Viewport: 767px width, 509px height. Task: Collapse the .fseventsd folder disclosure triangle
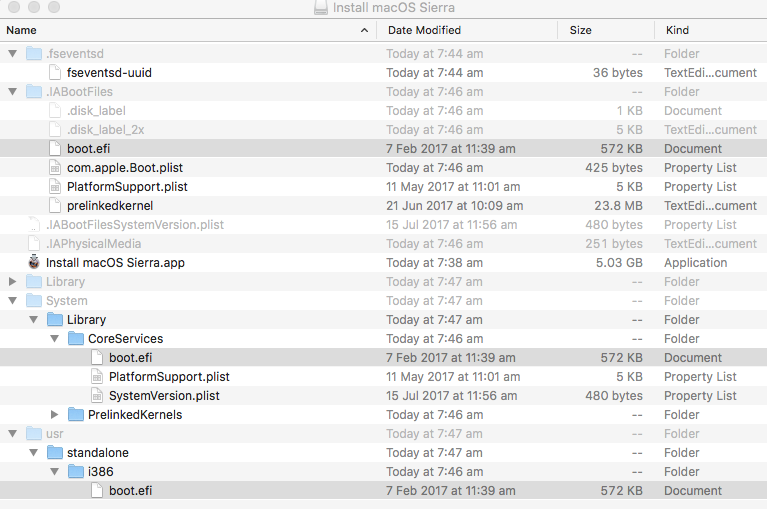click(x=13, y=53)
